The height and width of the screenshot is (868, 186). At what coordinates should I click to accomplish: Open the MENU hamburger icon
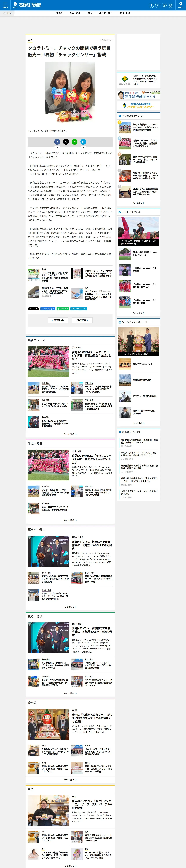pyautogui.click(x=5, y=5)
